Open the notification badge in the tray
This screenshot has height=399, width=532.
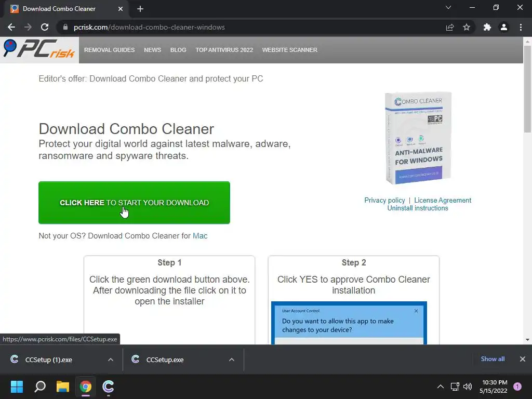tap(517, 387)
